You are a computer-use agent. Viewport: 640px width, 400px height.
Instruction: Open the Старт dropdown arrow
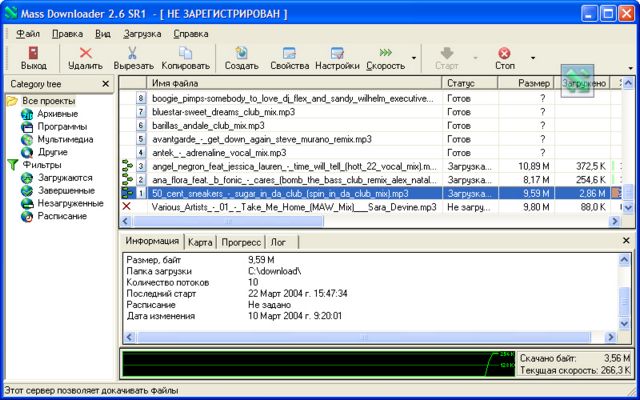pyautogui.click(x=475, y=58)
